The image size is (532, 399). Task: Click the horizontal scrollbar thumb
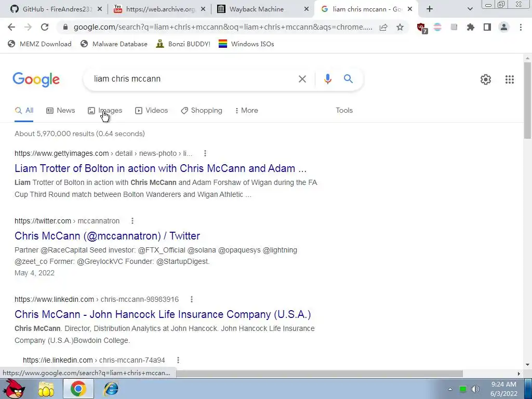click(319, 374)
